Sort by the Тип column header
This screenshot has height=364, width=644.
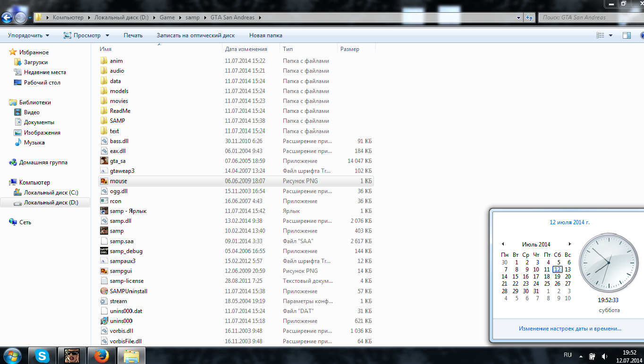point(309,49)
